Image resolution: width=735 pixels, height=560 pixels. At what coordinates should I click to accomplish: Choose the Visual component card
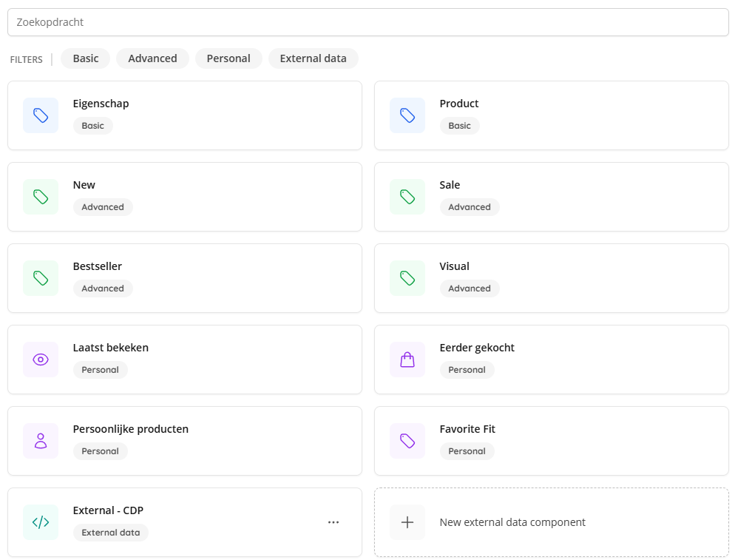[x=552, y=278]
